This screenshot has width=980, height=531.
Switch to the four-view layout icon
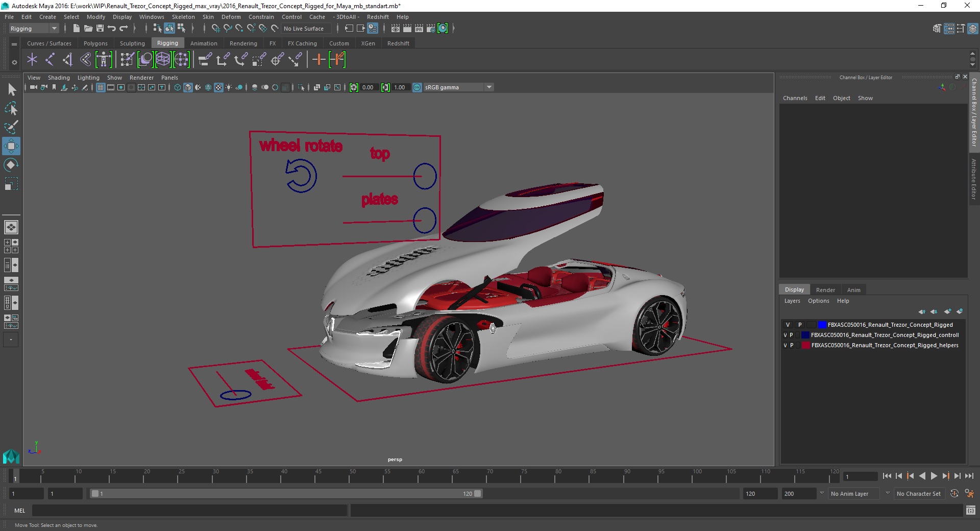pyautogui.click(x=11, y=246)
